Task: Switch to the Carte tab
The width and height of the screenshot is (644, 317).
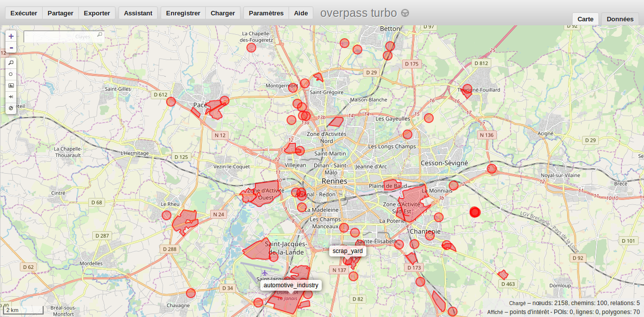Action: click(x=585, y=19)
